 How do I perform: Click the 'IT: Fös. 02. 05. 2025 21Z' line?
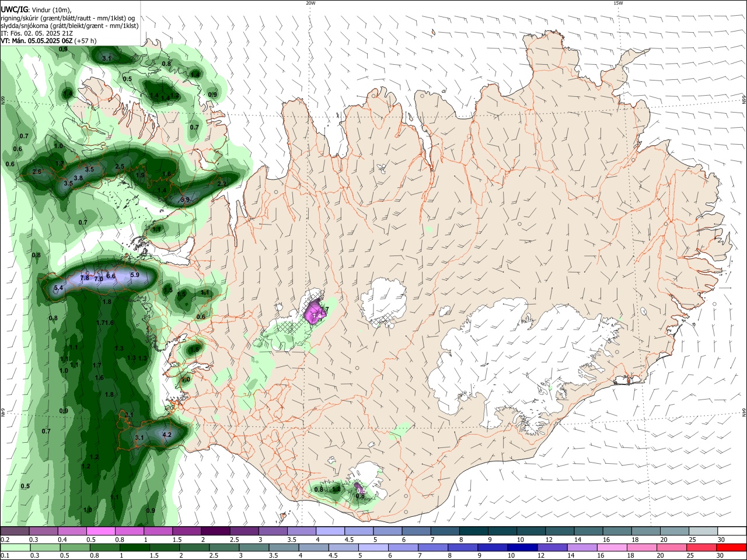pyautogui.click(x=37, y=33)
